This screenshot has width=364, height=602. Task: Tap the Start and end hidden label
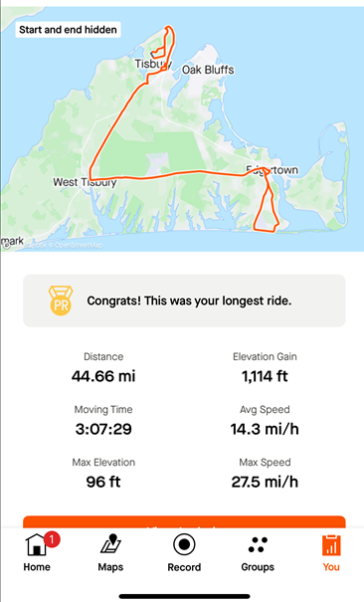click(x=68, y=30)
